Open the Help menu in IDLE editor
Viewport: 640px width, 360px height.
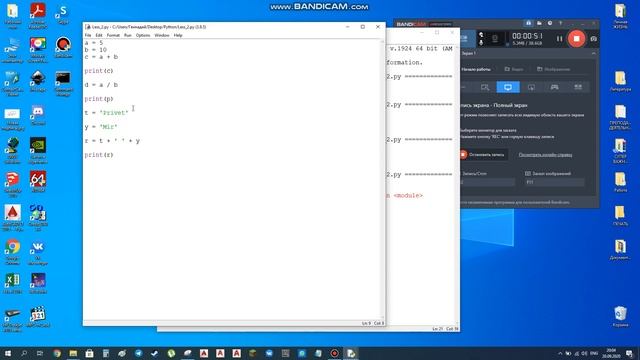[x=178, y=36]
